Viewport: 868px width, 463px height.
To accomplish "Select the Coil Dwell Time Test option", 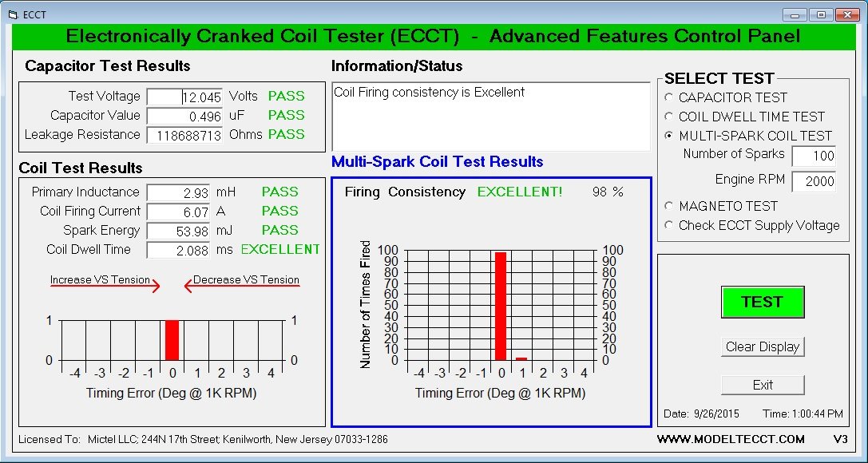I will pyautogui.click(x=669, y=117).
